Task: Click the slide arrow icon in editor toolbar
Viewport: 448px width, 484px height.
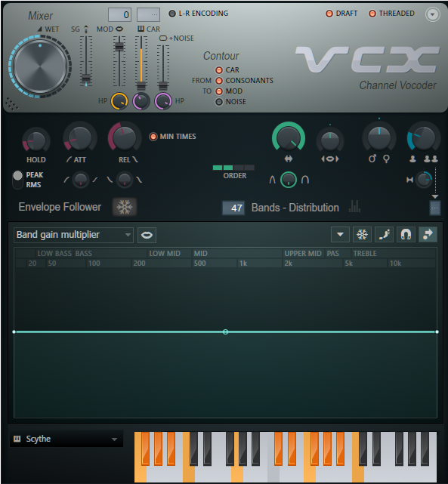Action: click(x=428, y=235)
